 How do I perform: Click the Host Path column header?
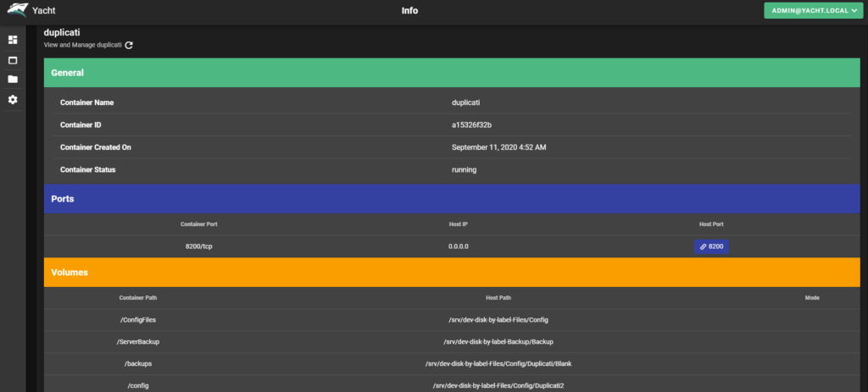(x=498, y=297)
